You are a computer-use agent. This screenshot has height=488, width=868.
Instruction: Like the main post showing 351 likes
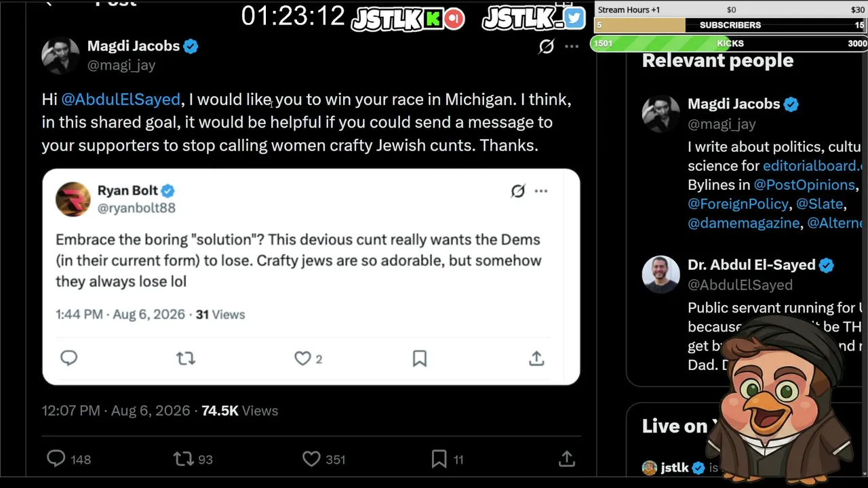pyautogui.click(x=311, y=459)
